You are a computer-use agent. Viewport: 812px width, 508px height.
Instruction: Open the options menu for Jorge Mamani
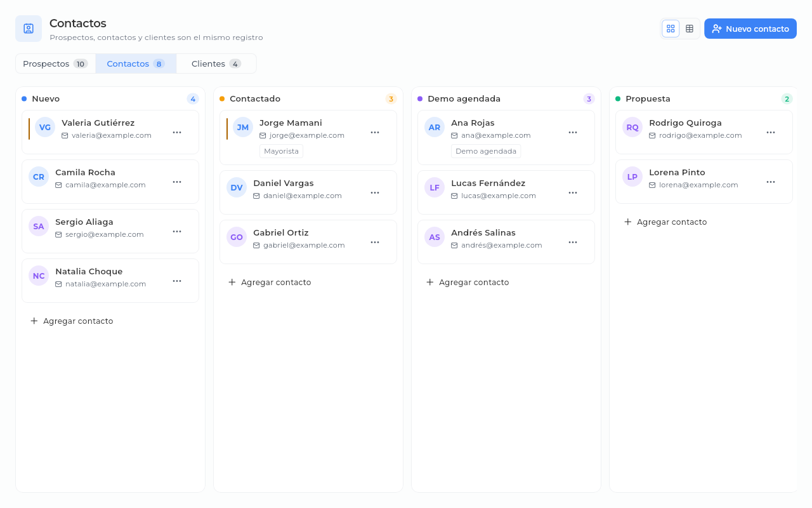coord(375,132)
